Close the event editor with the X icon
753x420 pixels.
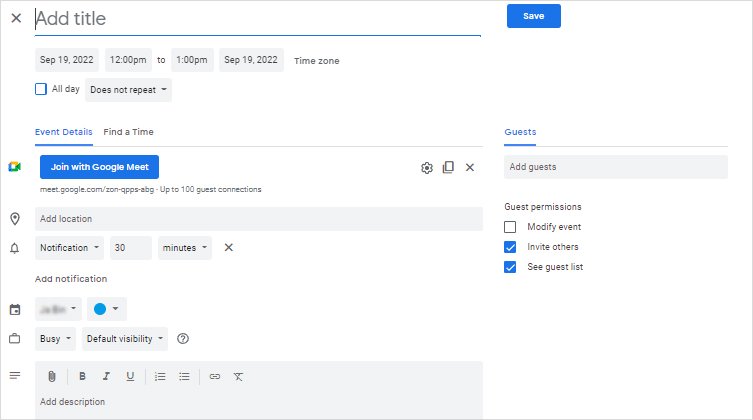tap(16, 18)
